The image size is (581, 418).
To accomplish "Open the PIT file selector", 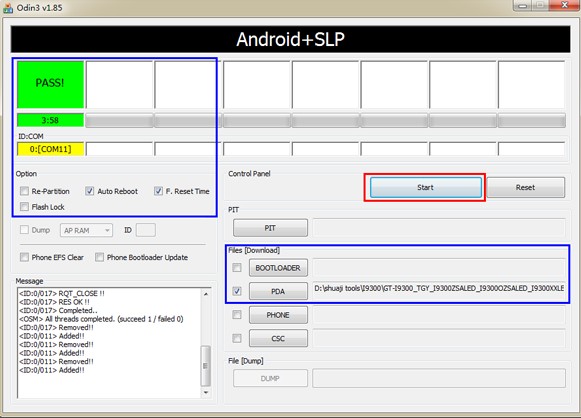I will coord(270,228).
